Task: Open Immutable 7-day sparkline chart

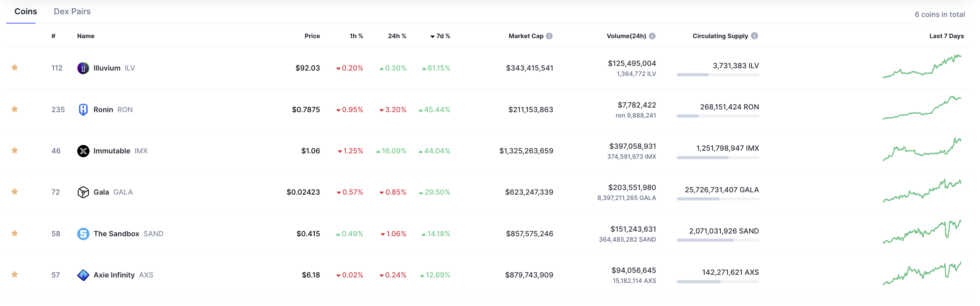Action: click(922, 149)
